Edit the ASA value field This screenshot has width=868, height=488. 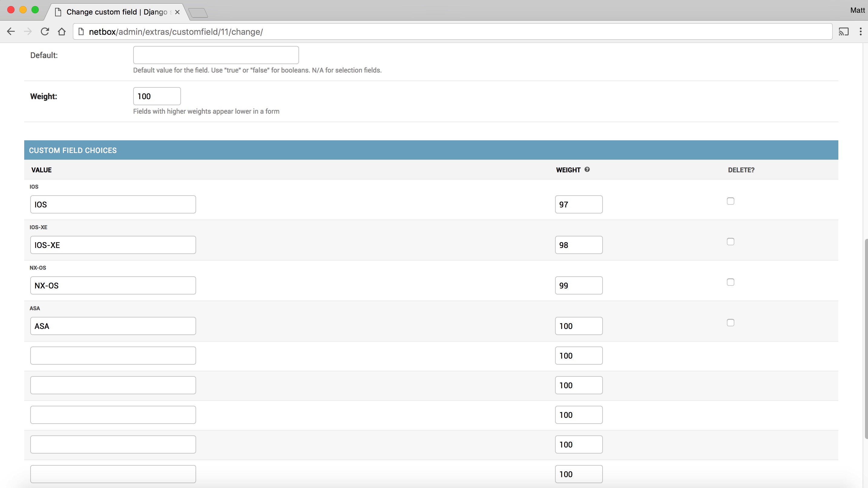click(x=113, y=326)
